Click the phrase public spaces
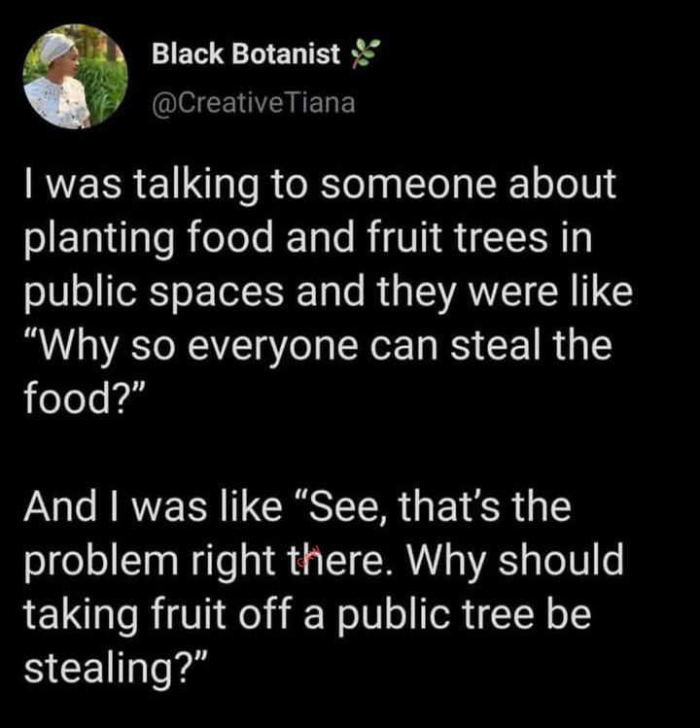700x728 pixels. [x=154, y=292]
